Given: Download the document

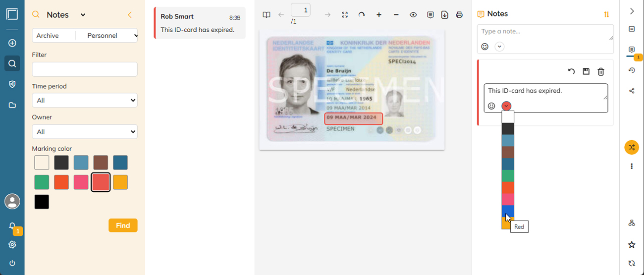Looking at the screenshot, I should 445,15.
